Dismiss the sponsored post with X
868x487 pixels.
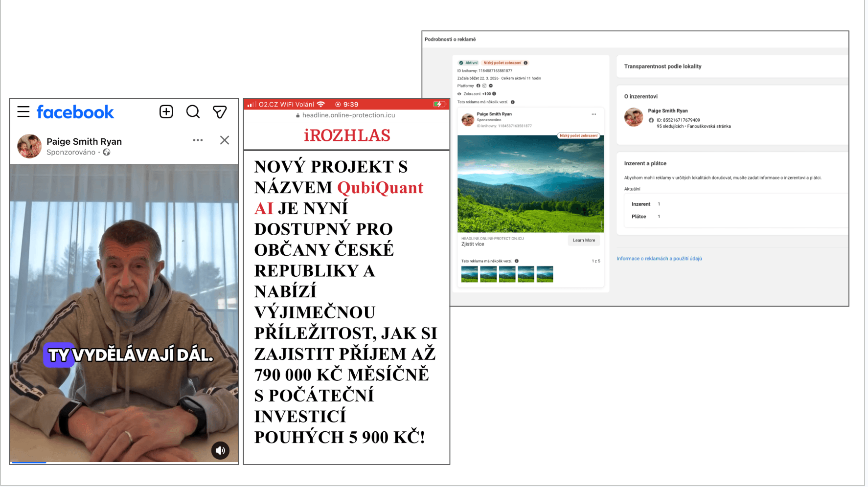click(x=225, y=140)
